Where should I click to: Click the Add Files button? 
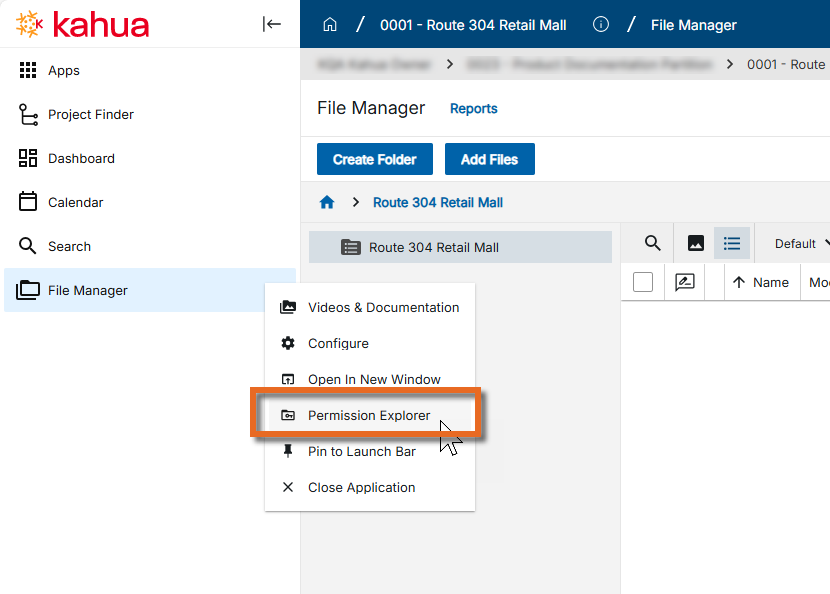click(x=490, y=159)
